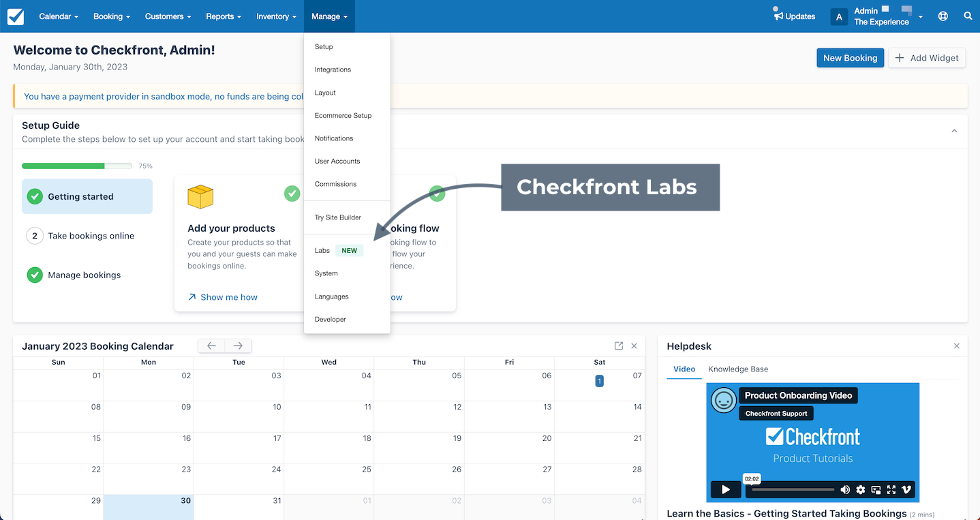Screen dimensions: 980x520
Task: Select day 16 in Booking Calendar
Action: 148,448
